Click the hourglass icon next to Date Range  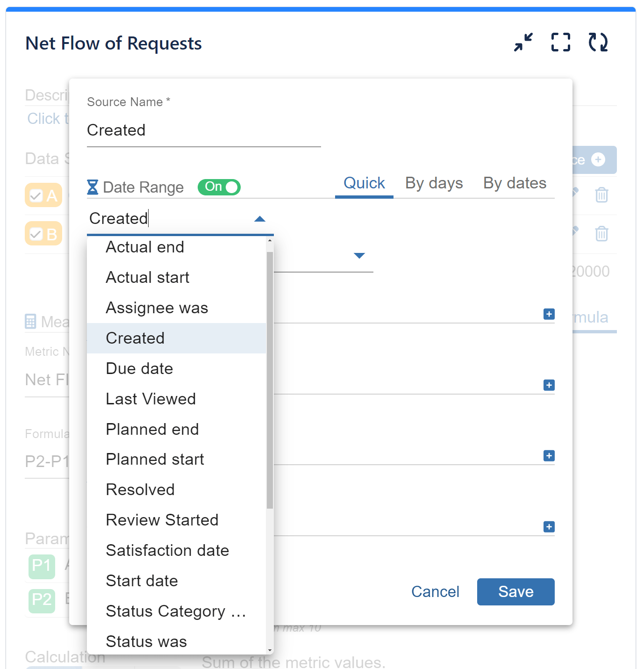click(92, 187)
